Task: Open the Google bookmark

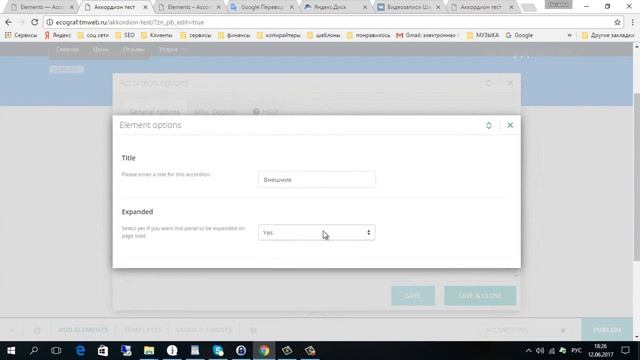Action: click(519, 35)
